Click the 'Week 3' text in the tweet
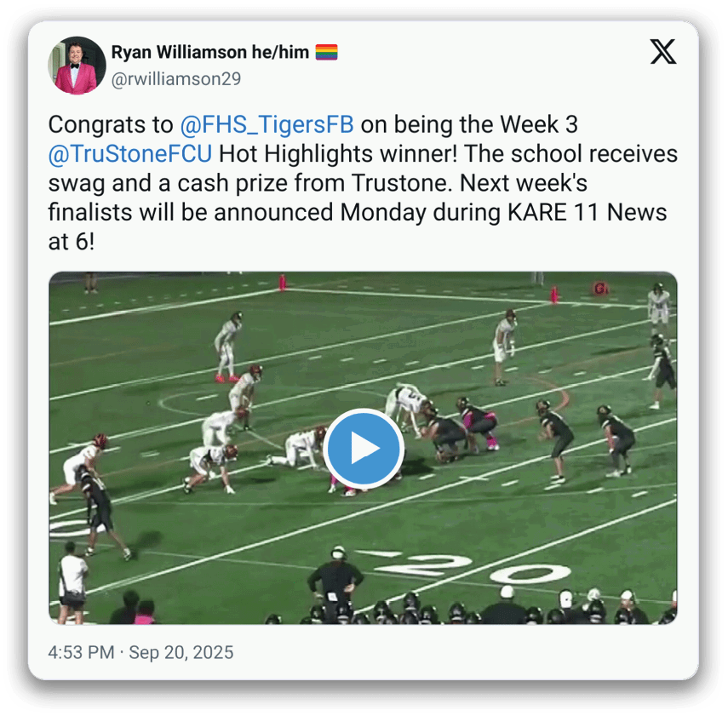Viewport: 728px width, 716px height. (x=539, y=124)
